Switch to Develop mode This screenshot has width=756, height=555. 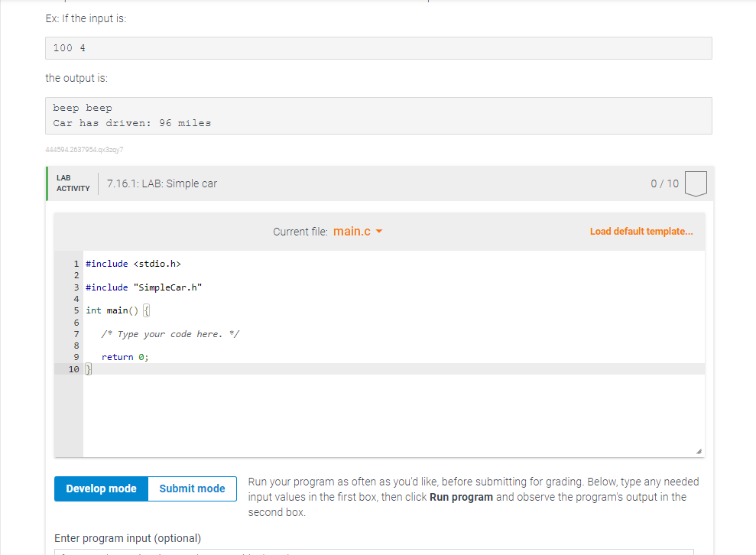point(101,488)
